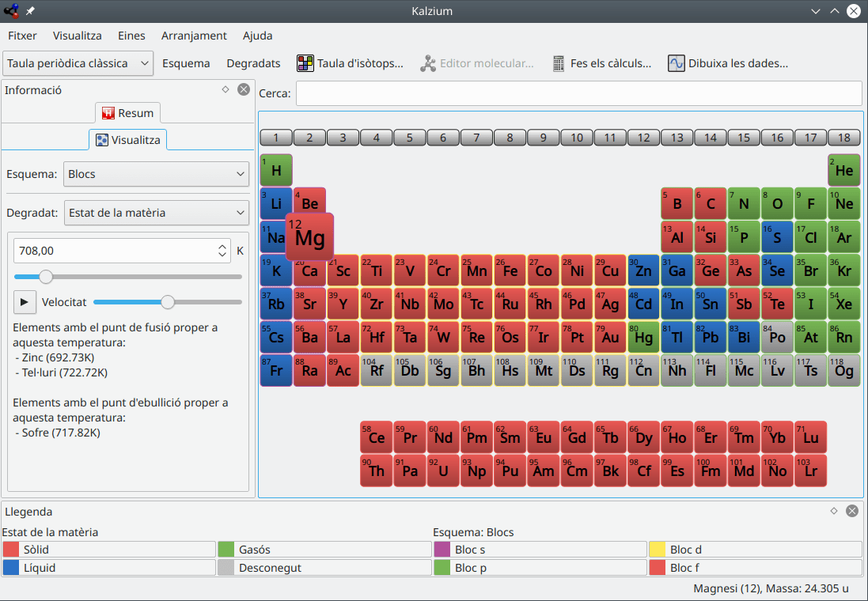Open the Taula d'isòtops isotope table
Screen dimensions: 868x601
tap(350, 63)
